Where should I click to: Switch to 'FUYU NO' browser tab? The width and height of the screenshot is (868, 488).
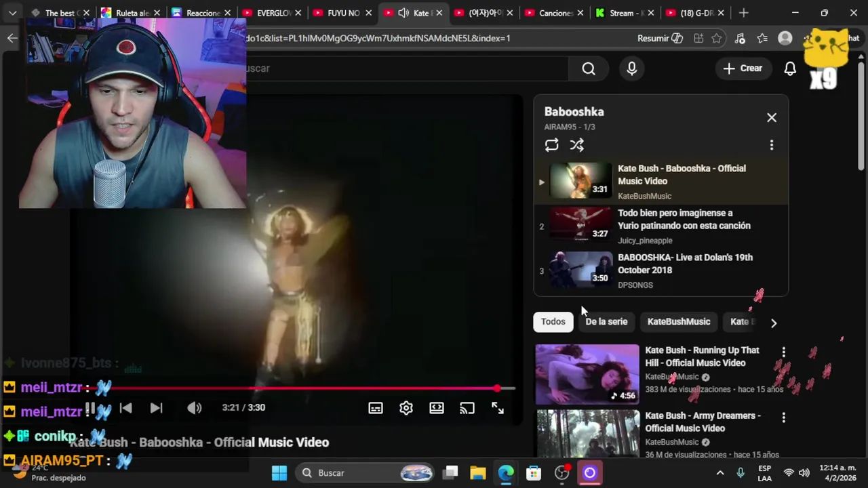pos(343,13)
